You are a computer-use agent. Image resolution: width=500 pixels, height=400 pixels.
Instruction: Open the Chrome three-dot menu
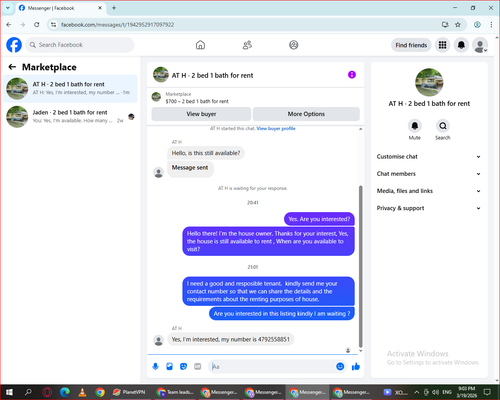(x=491, y=25)
